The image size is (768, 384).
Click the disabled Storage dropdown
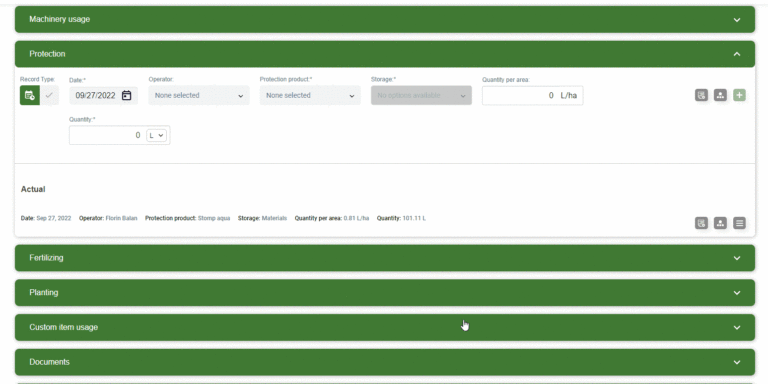click(x=421, y=96)
